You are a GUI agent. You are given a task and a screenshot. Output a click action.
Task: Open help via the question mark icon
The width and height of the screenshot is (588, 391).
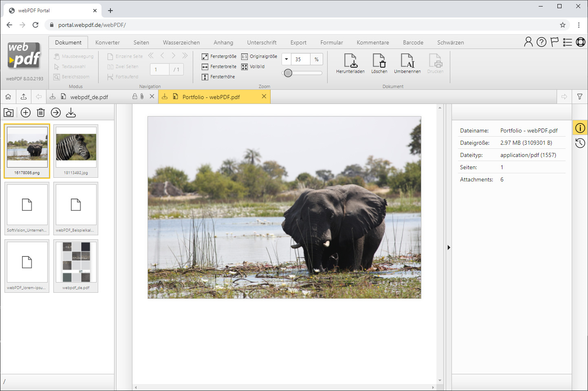coord(541,42)
